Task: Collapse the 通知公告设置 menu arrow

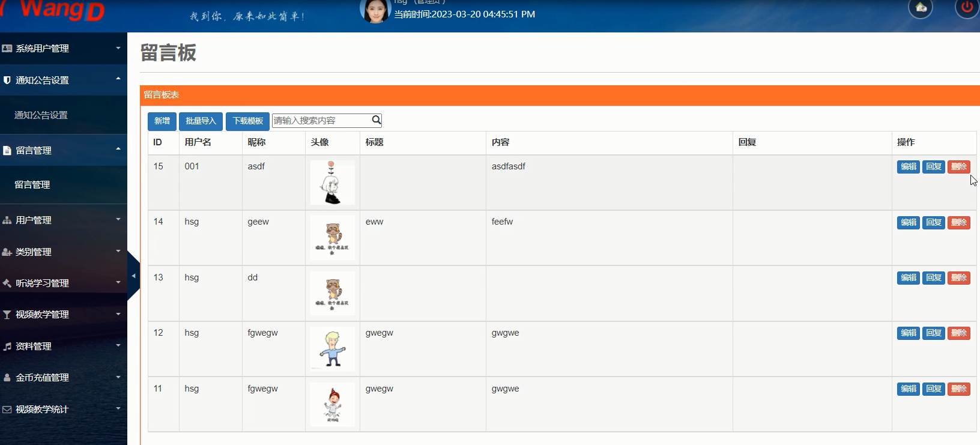Action: point(118,79)
